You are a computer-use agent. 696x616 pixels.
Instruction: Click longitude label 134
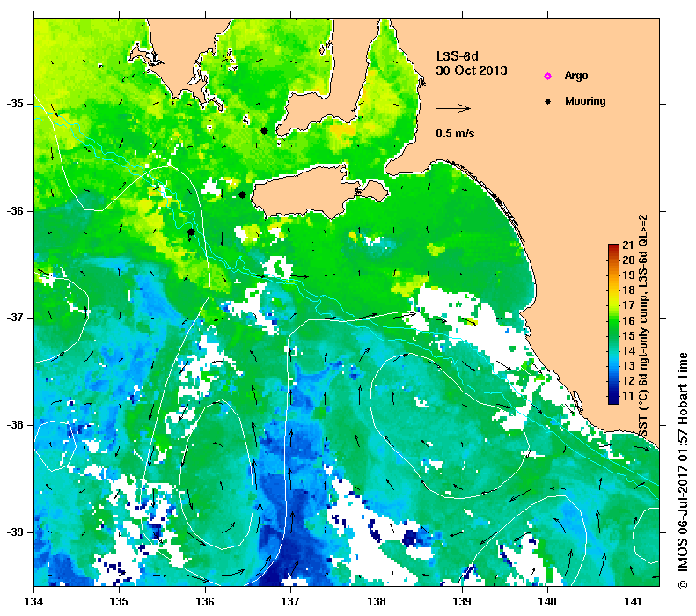click(34, 602)
